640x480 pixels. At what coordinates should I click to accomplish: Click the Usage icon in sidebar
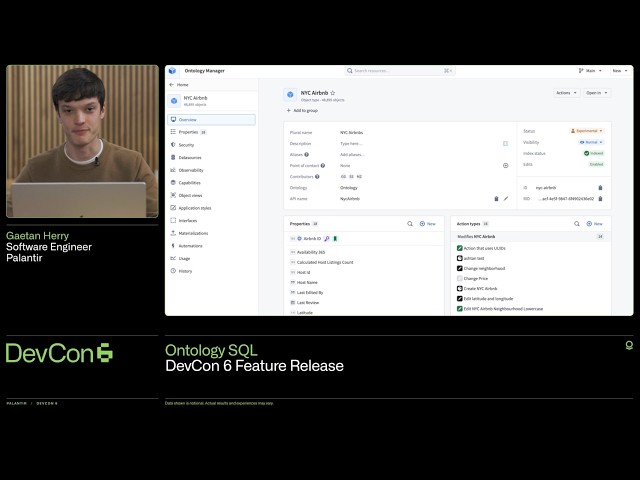tap(173, 258)
